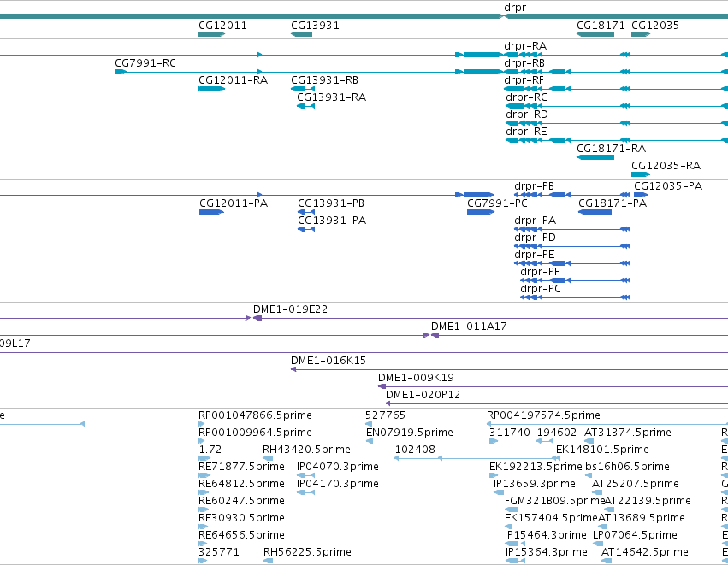
Task: Select EST EN07919.5prime
Action: [x=410, y=433]
